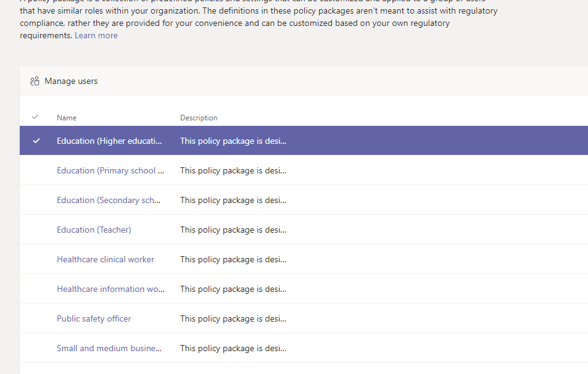
Task: Sort by the Name column header
Action: click(67, 118)
